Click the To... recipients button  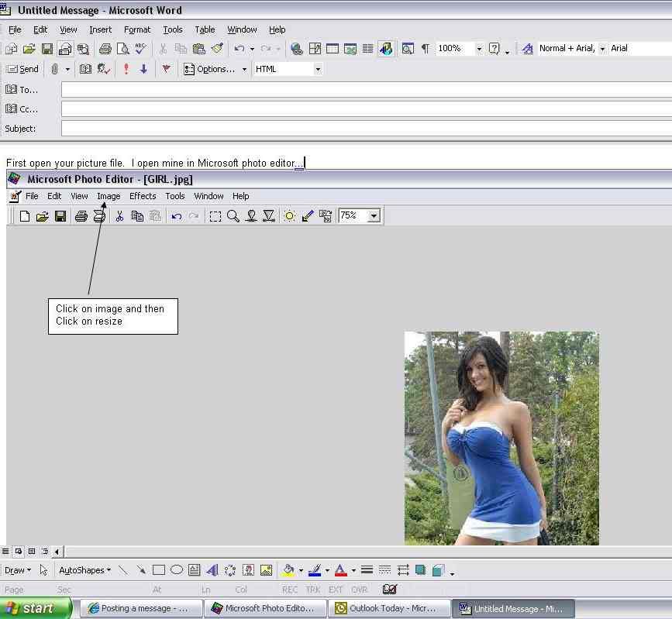[x=22, y=90]
